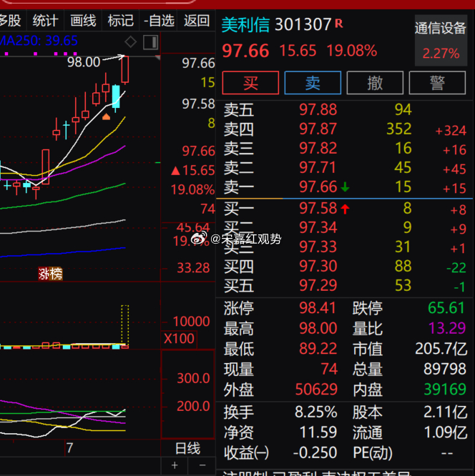Select the 买二 price 97.34
The image size is (475, 476).
pos(318,227)
